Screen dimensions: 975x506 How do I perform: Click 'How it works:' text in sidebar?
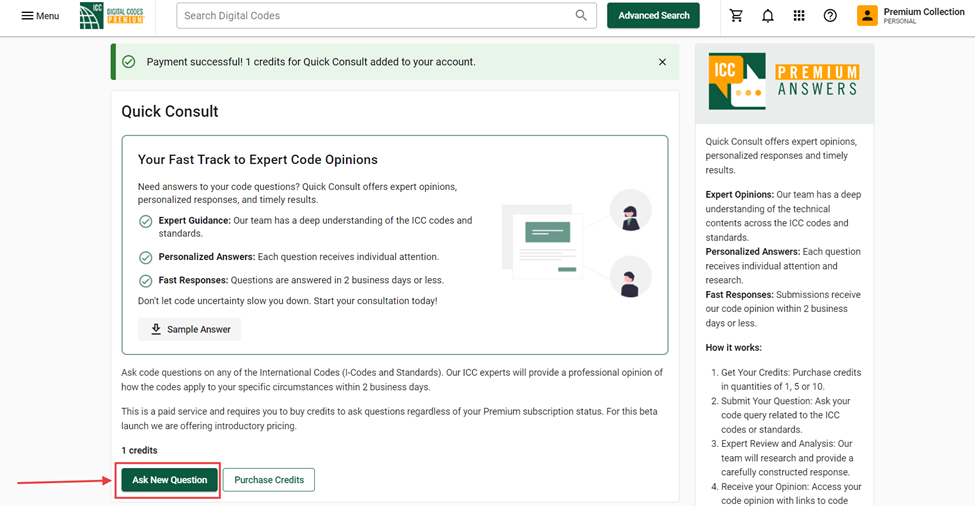pos(733,347)
